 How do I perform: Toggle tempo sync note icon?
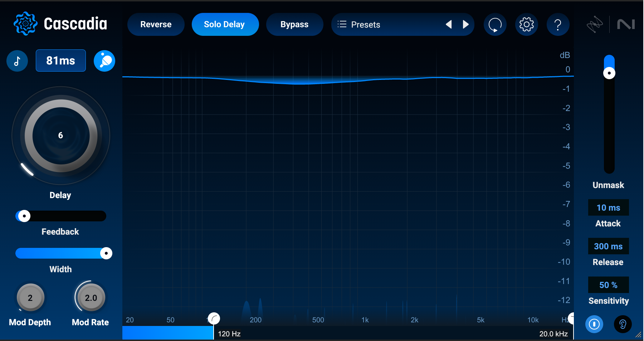pos(17,61)
